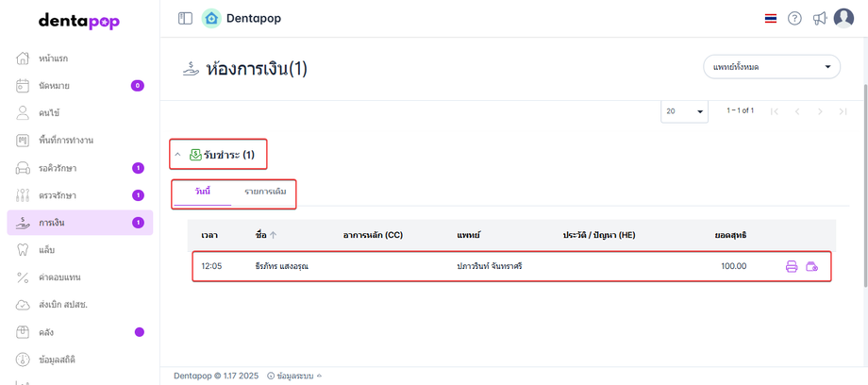Screen dimensions: 868x385
Task: Click the Dentapop home logo icon
Action: [211, 18]
